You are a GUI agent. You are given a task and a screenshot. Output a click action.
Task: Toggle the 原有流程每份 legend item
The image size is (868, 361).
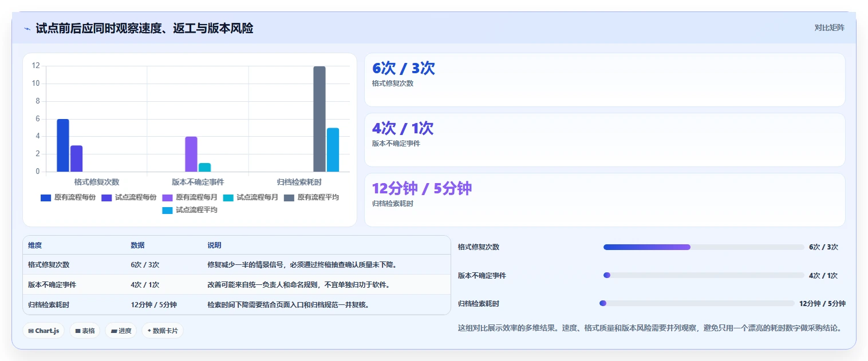tap(68, 197)
